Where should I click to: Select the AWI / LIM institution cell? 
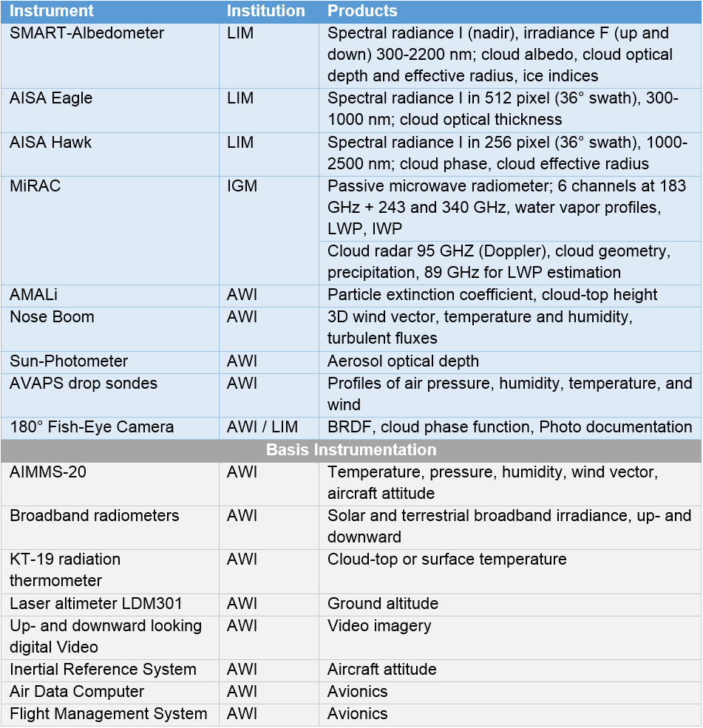point(262,427)
